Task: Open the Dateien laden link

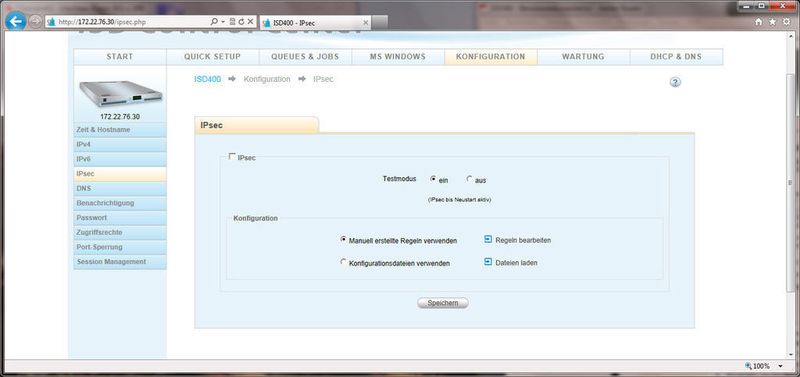Action: [516, 263]
